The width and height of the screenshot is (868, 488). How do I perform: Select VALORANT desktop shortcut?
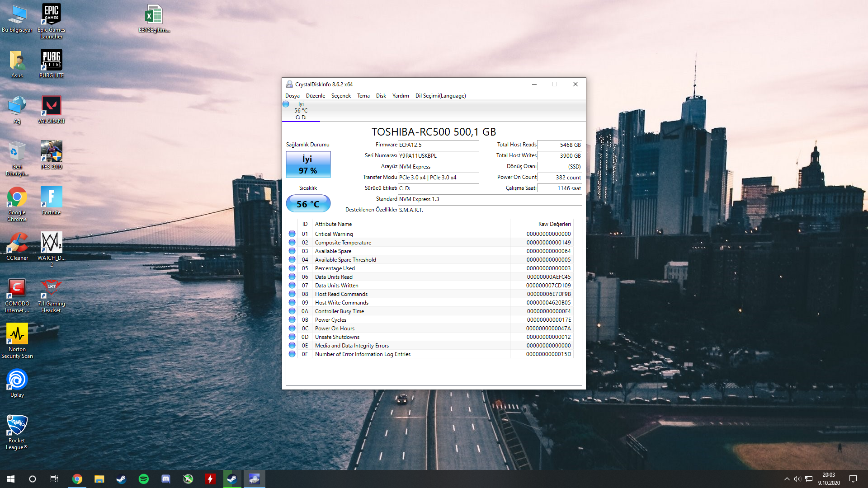[x=51, y=110]
